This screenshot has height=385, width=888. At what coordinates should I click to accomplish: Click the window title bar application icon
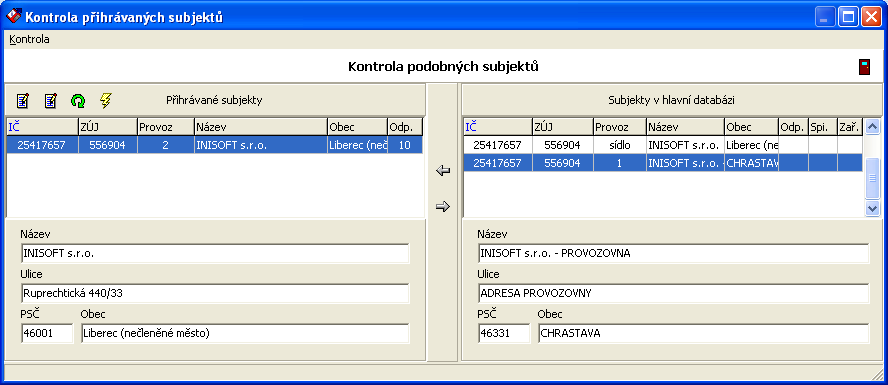[x=13, y=17]
